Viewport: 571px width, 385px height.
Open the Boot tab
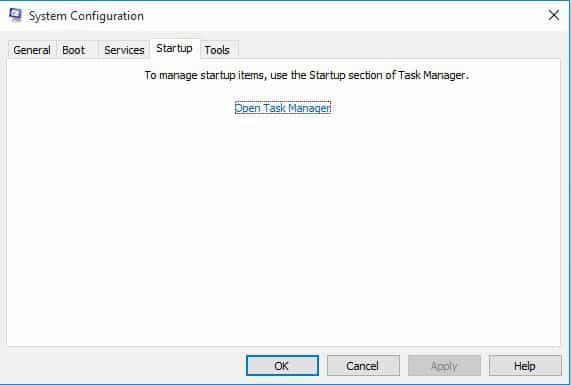pyautogui.click(x=73, y=50)
